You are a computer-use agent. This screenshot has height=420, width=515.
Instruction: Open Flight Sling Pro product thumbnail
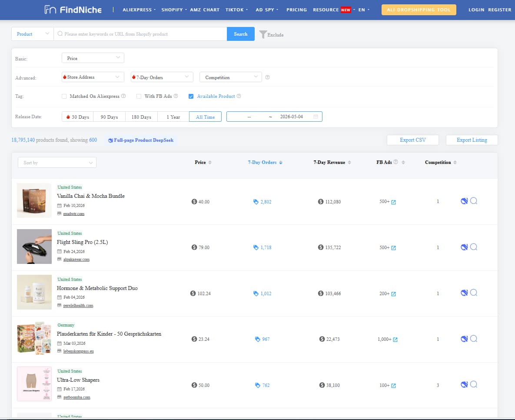34,246
